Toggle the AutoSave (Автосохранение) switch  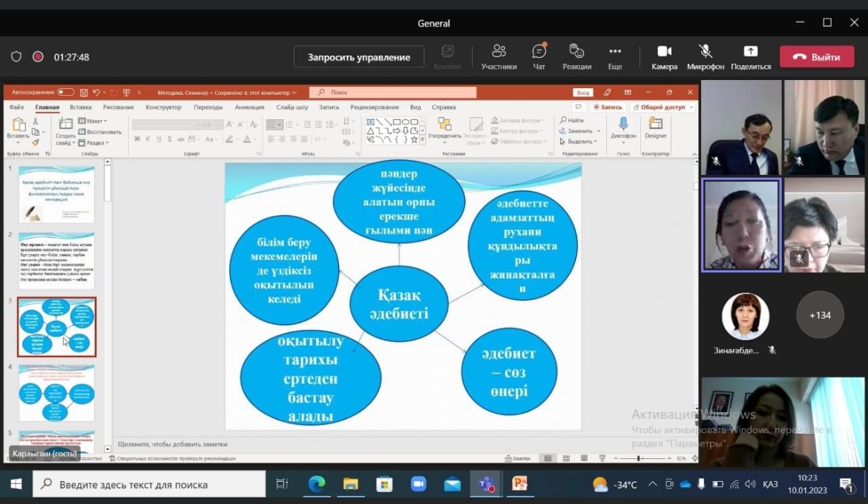65,93
